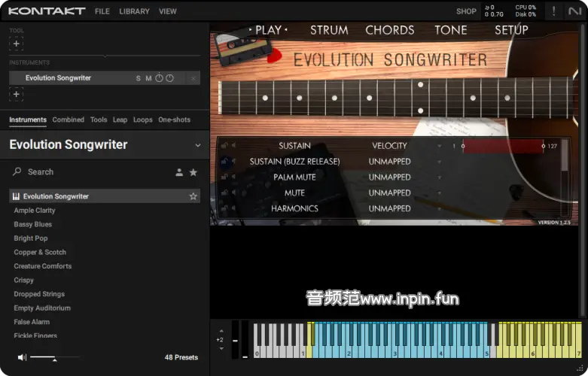Mark the Evolution Songwriter preset as favorite

click(x=193, y=196)
